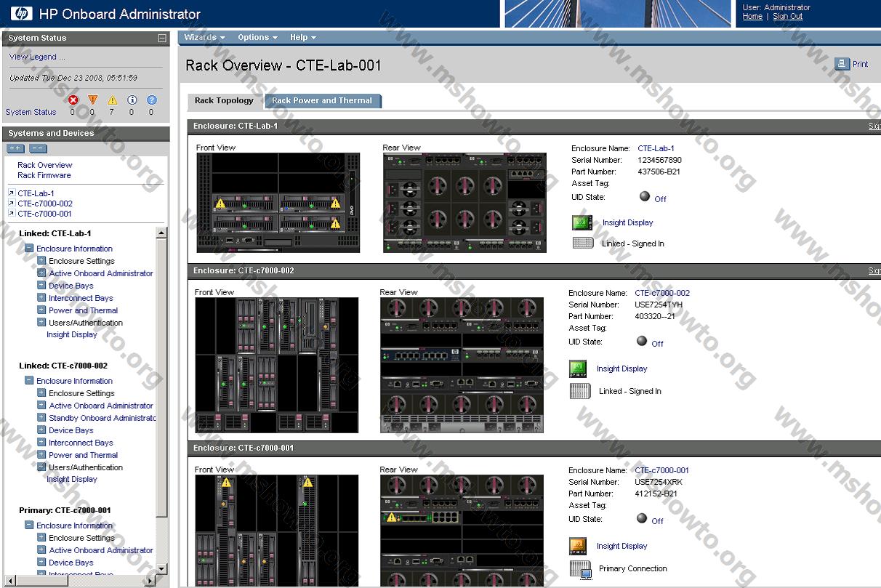Click the arrow icon beside CTE-Lab-1 in sidebar

[11, 193]
